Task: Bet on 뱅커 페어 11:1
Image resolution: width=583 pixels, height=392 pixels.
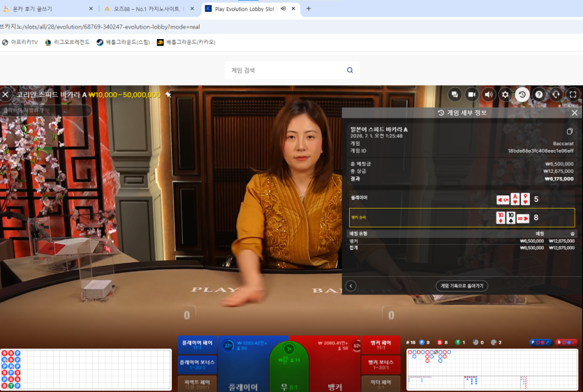Action: pos(381,345)
